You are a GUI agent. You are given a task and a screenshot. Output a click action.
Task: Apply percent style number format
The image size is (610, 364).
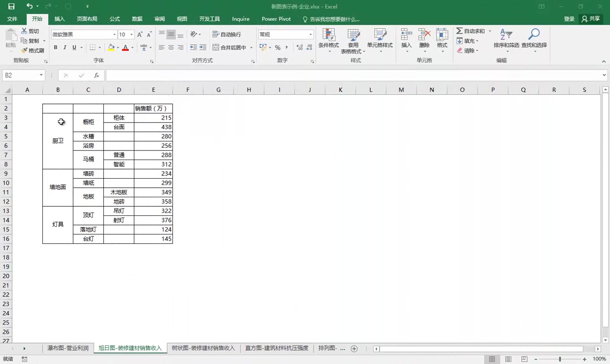(x=277, y=48)
